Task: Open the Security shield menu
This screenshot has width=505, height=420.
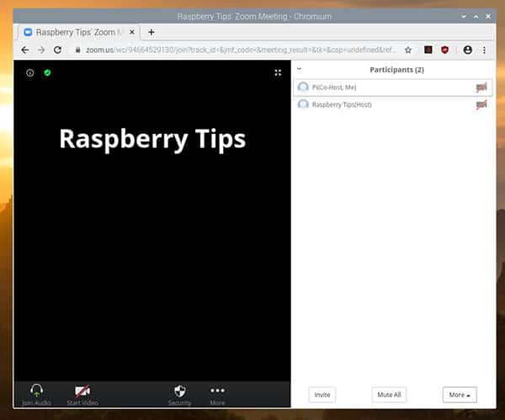Action: (x=180, y=391)
